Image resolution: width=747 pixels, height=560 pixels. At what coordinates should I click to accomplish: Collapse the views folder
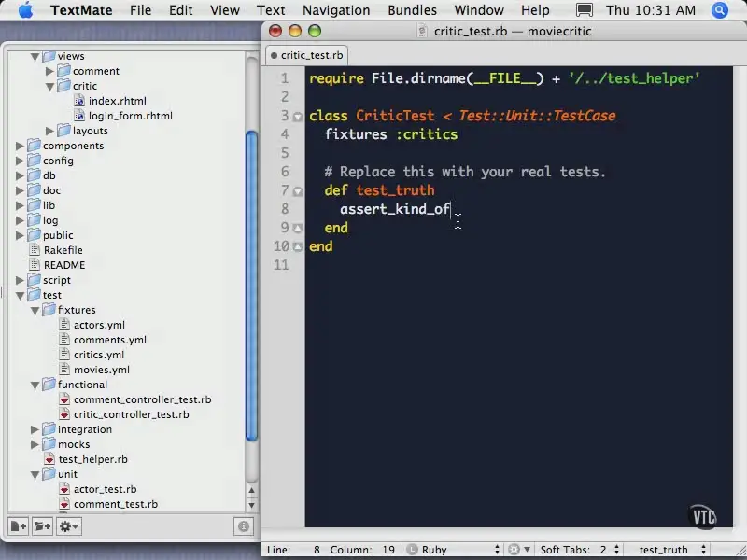(35, 57)
